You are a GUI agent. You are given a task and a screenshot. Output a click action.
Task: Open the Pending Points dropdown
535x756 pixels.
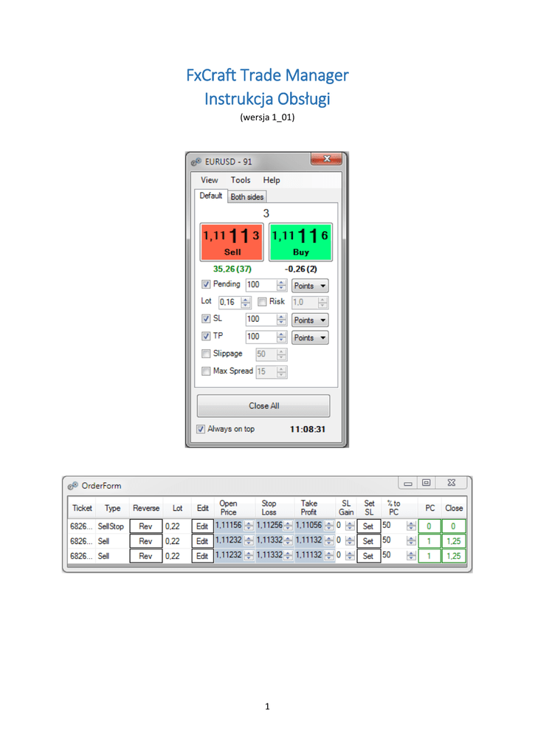pyautogui.click(x=310, y=286)
